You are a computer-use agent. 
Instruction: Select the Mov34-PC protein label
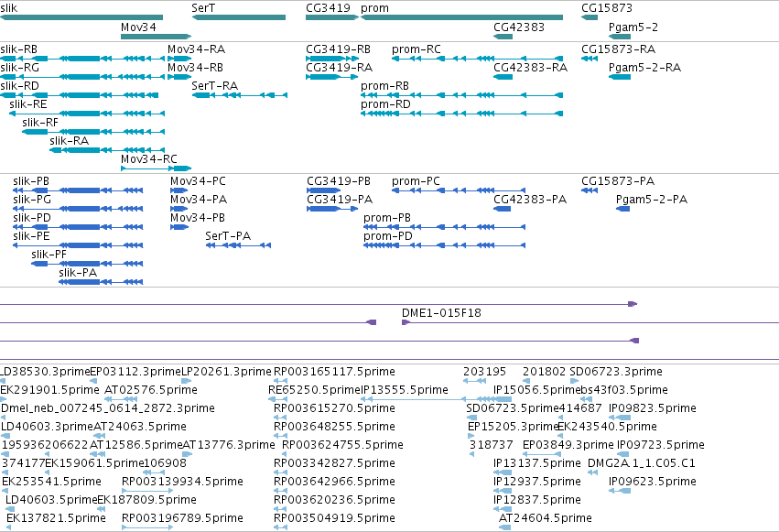coord(199,181)
